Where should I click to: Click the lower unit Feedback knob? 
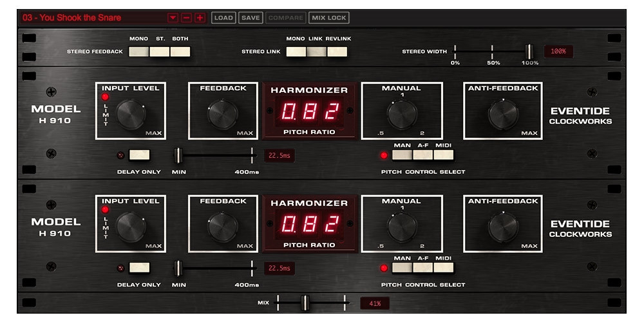point(223,227)
